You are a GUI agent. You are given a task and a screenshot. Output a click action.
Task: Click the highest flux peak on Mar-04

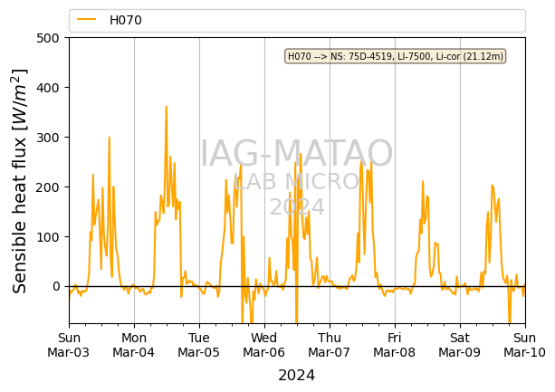(167, 107)
